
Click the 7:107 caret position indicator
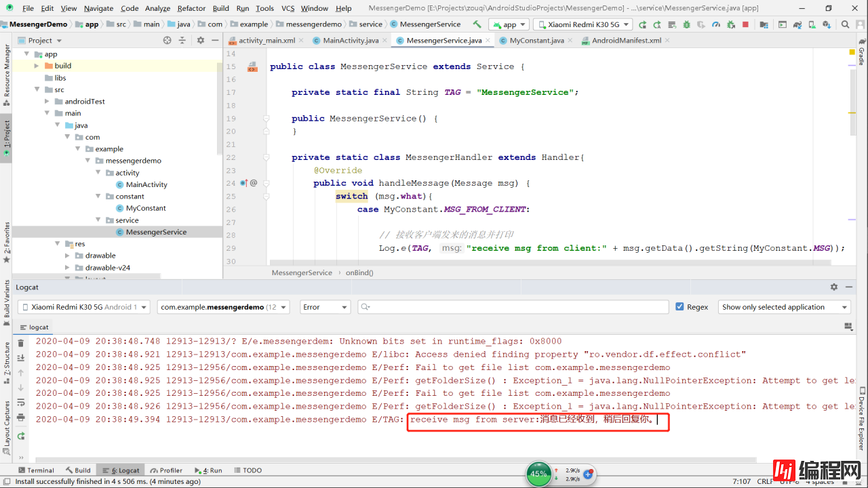[742, 481]
